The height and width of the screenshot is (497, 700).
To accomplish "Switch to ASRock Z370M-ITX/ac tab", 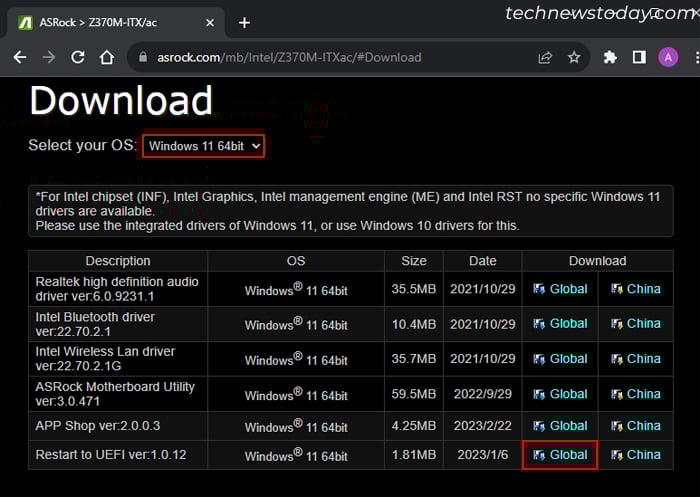I will pyautogui.click(x=115, y=22).
